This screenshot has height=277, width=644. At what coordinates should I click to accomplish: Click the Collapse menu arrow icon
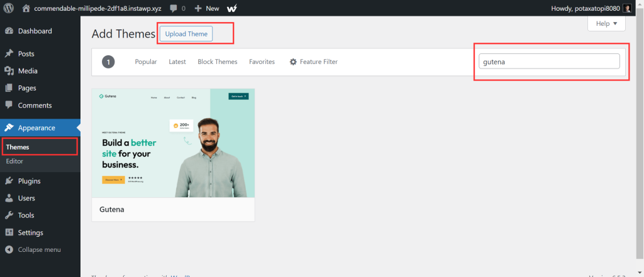9,249
